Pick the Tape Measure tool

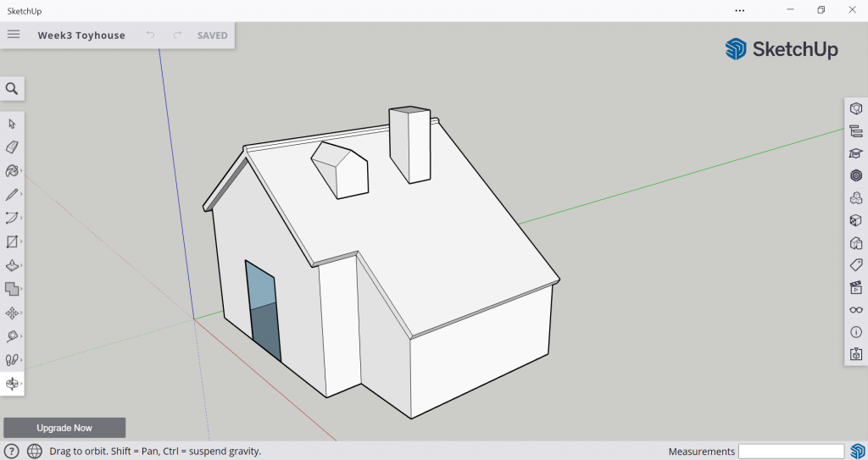[x=12, y=336]
